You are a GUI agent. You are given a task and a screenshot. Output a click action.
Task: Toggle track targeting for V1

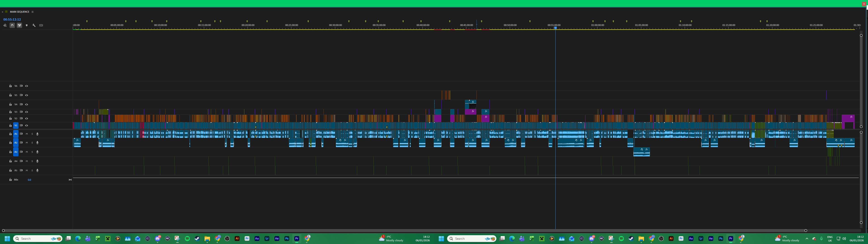(16, 125)
